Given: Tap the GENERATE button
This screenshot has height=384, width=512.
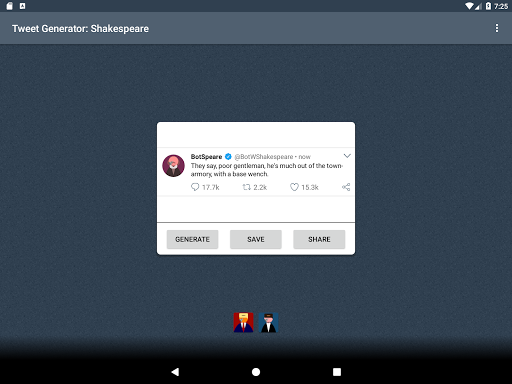Looking at the screenshot, I should 192,239.
